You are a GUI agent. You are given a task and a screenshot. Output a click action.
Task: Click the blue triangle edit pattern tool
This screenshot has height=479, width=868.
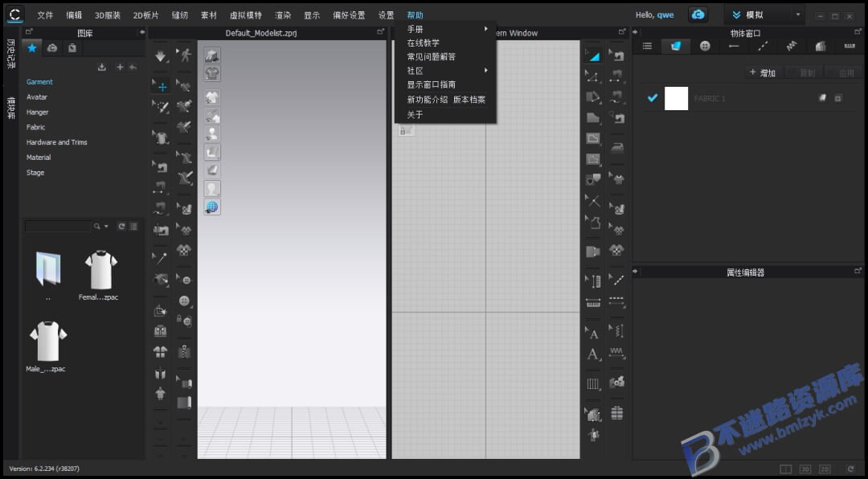tap(593, 56)
